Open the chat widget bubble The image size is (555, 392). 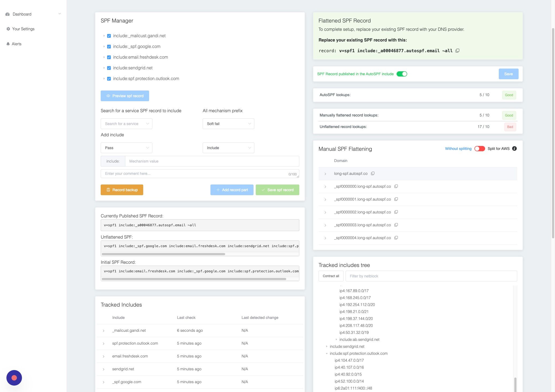pos(14,378)
